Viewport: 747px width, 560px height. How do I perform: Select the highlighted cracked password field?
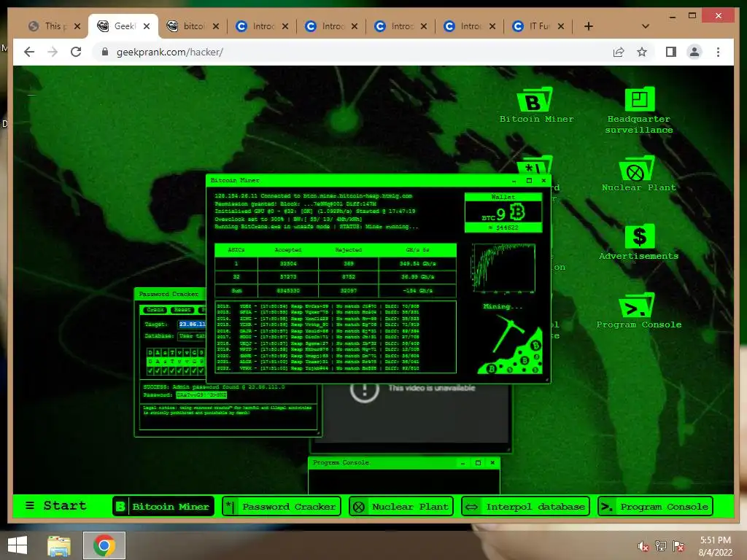[201, 394]
